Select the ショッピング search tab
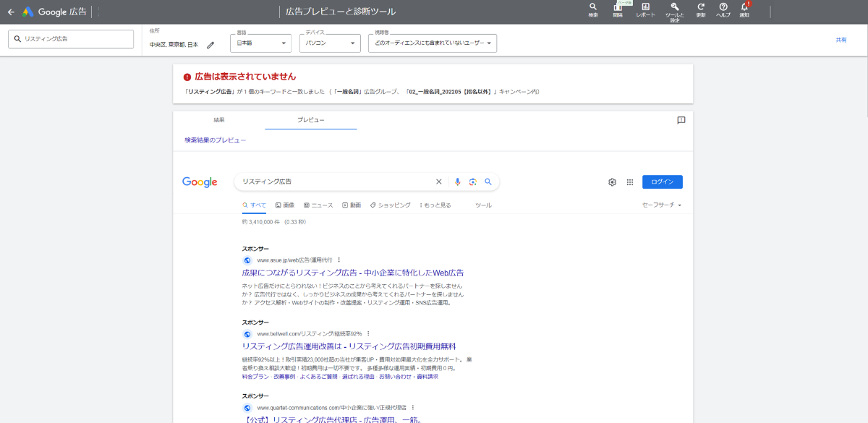868x423 pixels. 391,205
